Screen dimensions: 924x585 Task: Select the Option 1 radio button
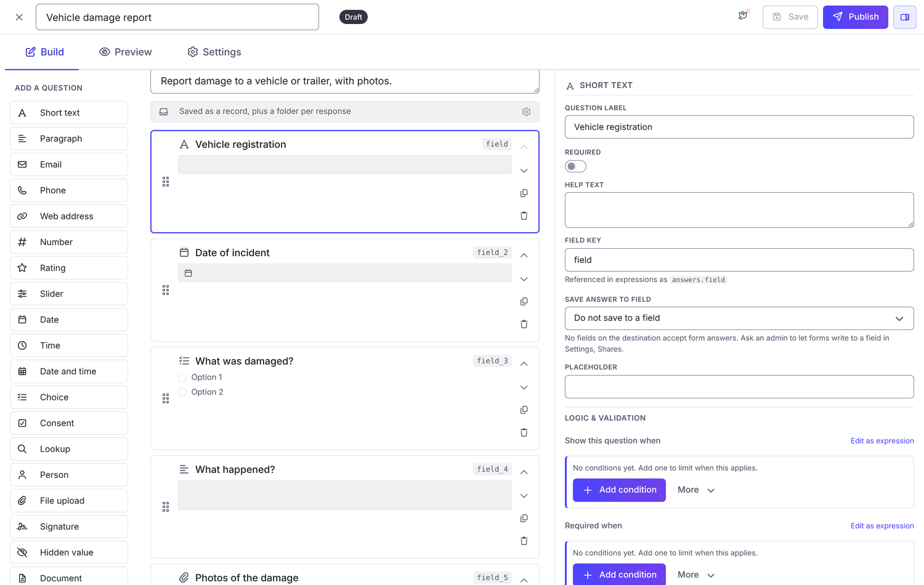click(x=182, y=377)
